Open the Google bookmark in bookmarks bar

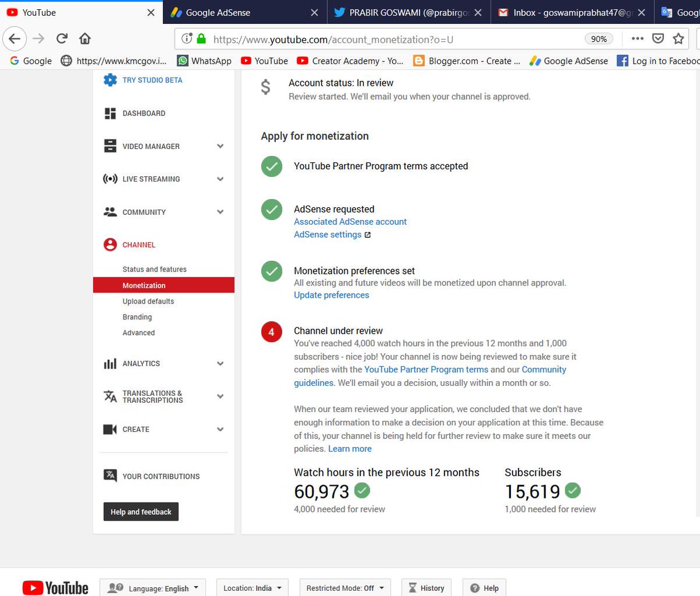pos(30,61)
